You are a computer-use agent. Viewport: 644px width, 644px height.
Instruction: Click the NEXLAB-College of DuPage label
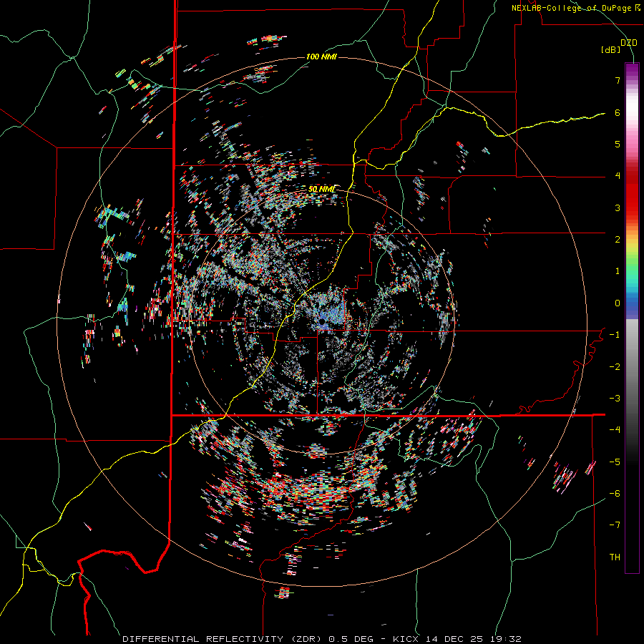point(572,8)
